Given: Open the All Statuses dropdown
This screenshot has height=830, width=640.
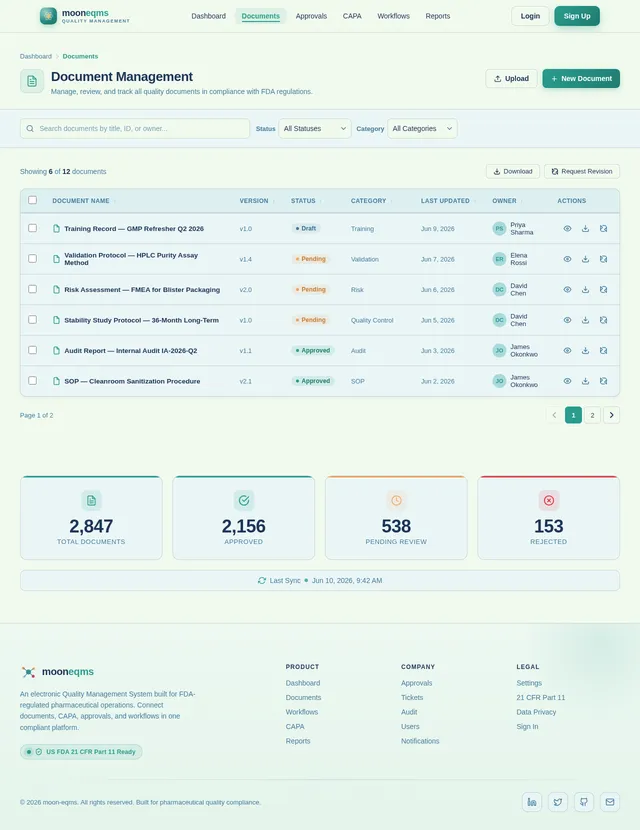Looking at the screenshot, I should click(314, 129).
